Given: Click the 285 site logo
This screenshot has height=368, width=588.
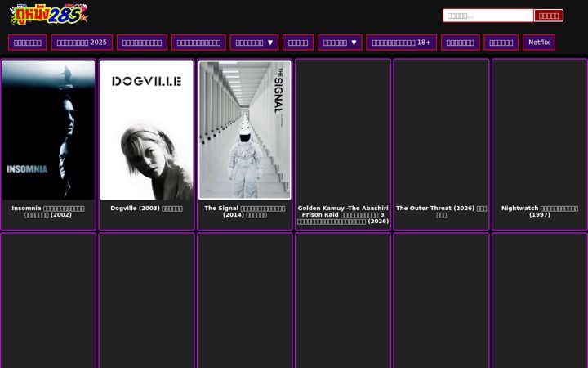Looking at the screenshot, I should pos(49,15).
